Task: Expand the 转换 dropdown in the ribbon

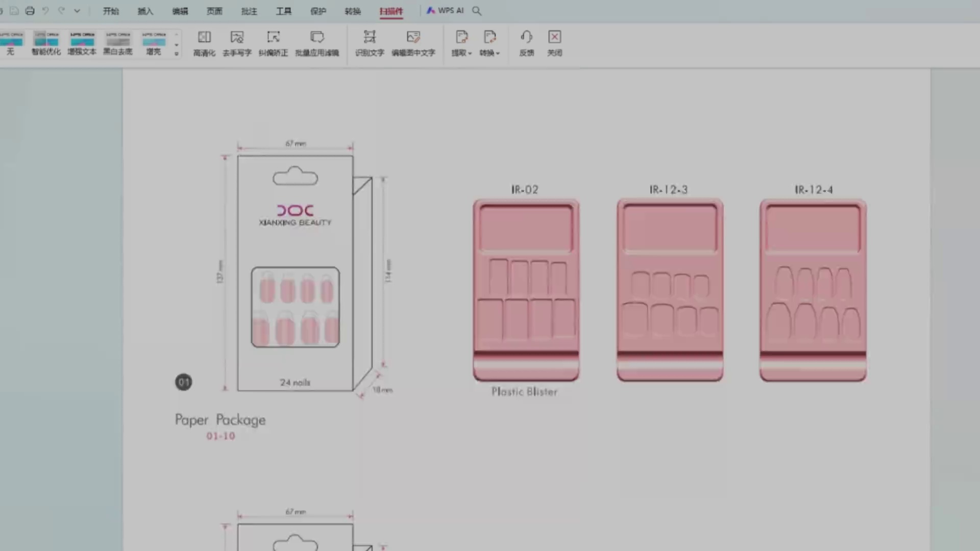Action: 489,53
